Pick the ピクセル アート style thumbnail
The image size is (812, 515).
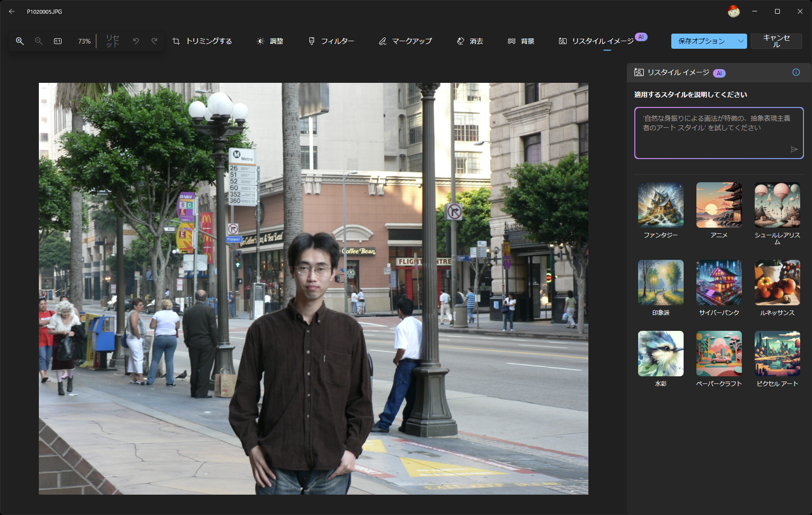click(x=777, y=354)
